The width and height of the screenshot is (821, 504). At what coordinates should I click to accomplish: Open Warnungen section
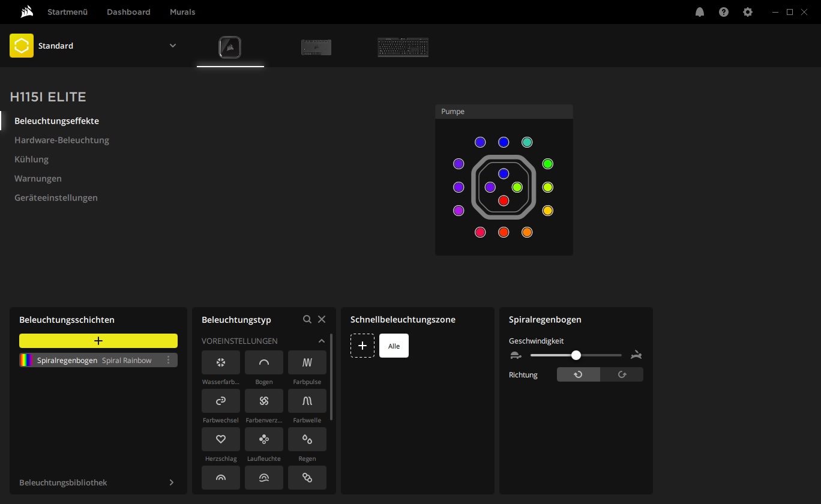click(x=38, y=178)
